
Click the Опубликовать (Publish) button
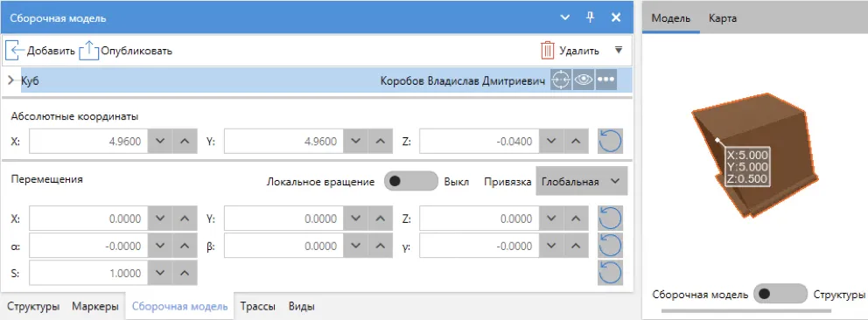(x=126, y=51)
